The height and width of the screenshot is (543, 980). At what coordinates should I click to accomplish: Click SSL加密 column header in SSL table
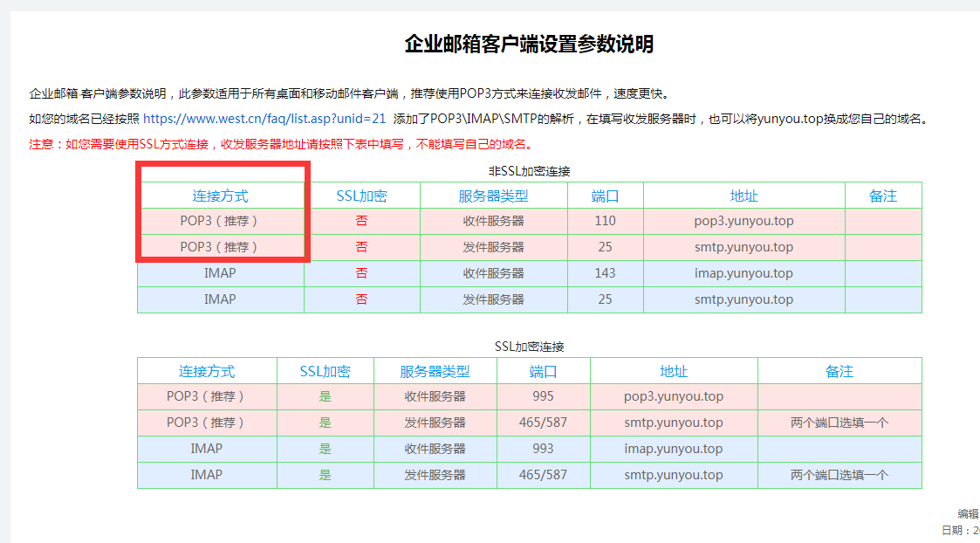(x=325, y=371)
